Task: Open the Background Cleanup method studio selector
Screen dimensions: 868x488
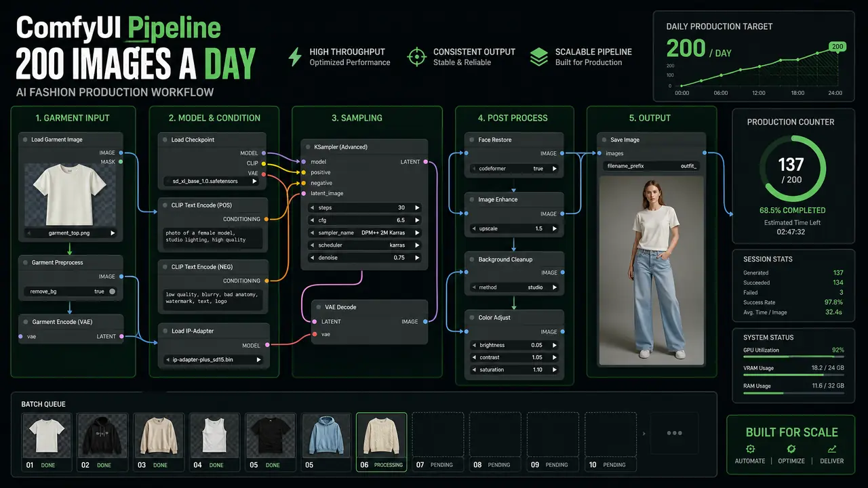Action: [x=514, y=287]
